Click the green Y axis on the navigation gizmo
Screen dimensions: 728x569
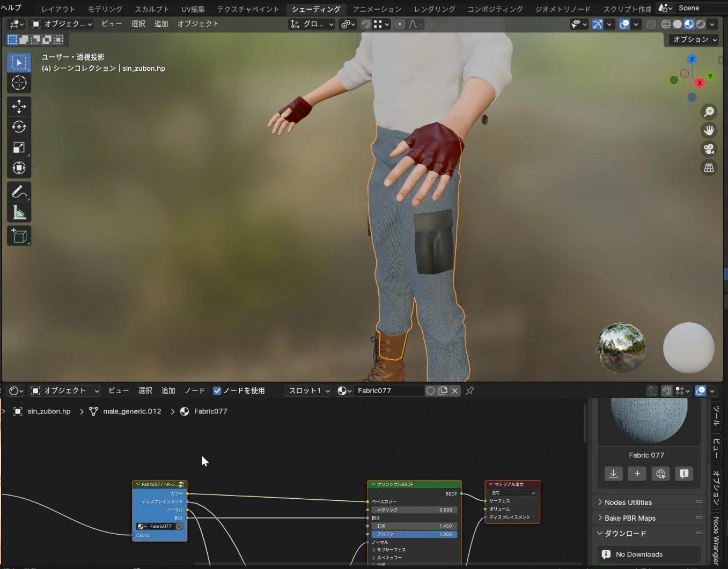[710, 77]
